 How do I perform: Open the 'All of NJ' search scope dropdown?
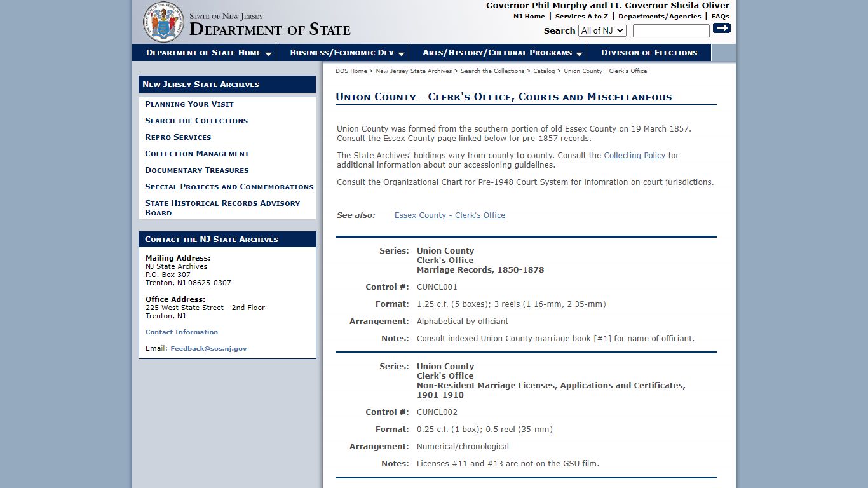point(602,30)
